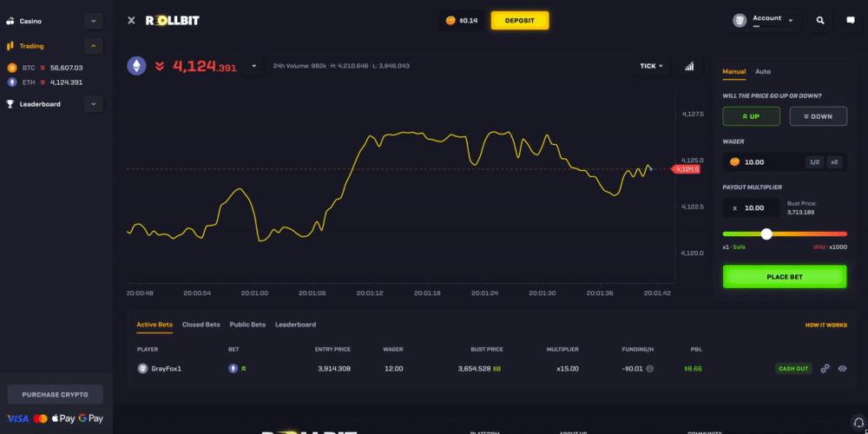Open the search magnifier icon

point(820,21)
